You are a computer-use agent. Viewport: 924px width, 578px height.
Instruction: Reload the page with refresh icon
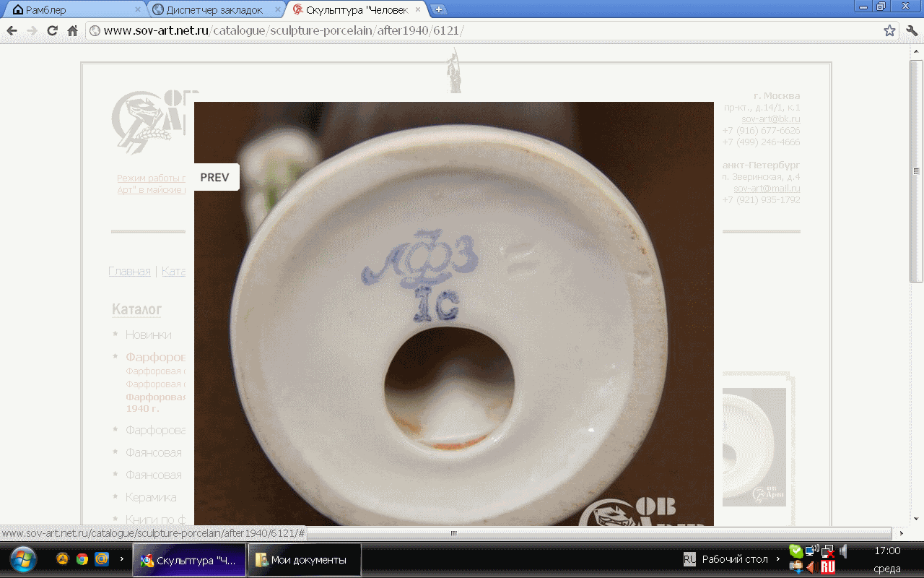[x=52, y=31]
